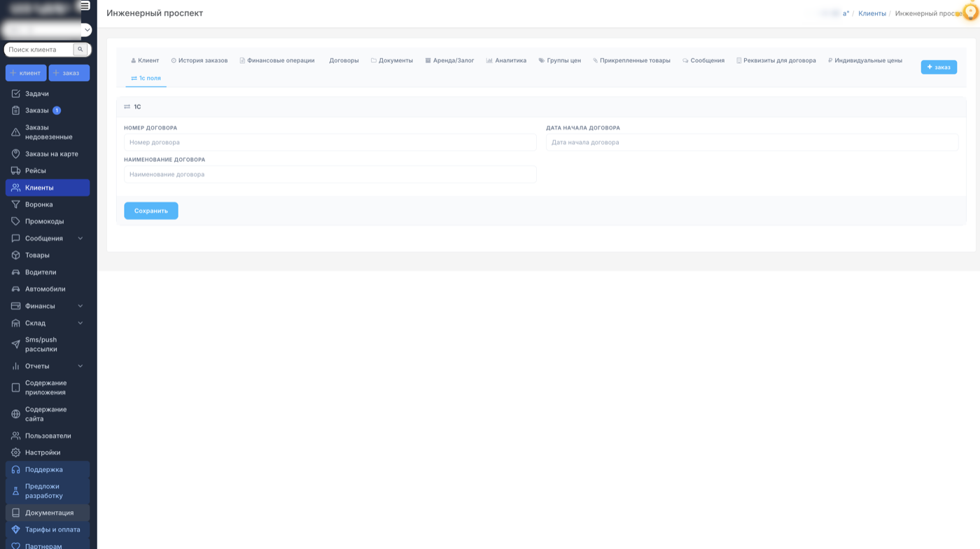Focus the Номер договора input field
980x549 pixels.
coord(330,143)
